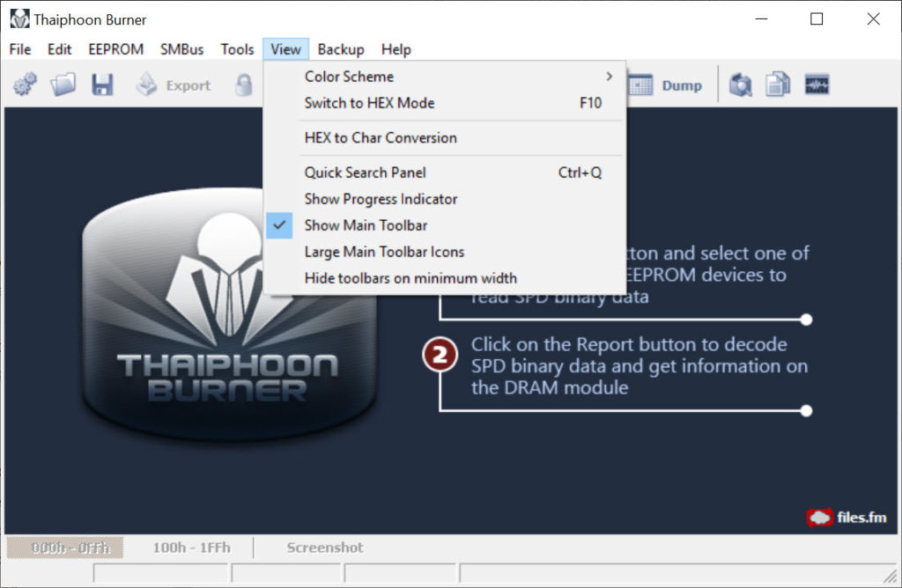902x588 pixels.
Task: Open the Help menu
Action: point(396,49)
